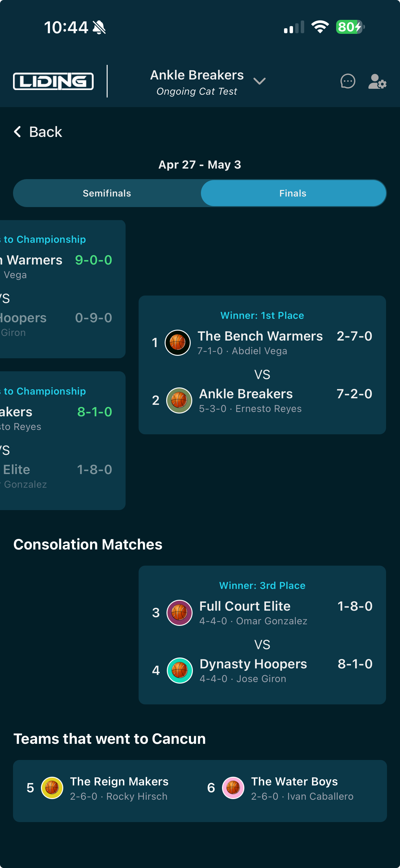Image resolution: width=400 pixels, height=868 pixels.
Task: Tap The Bench Warmers team avatar
Action: click(x=177, y=343)
